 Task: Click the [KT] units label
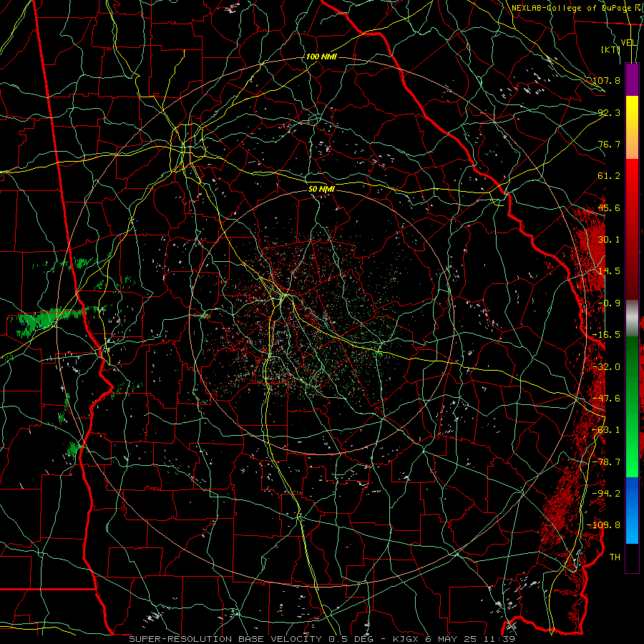coord(611,49)
